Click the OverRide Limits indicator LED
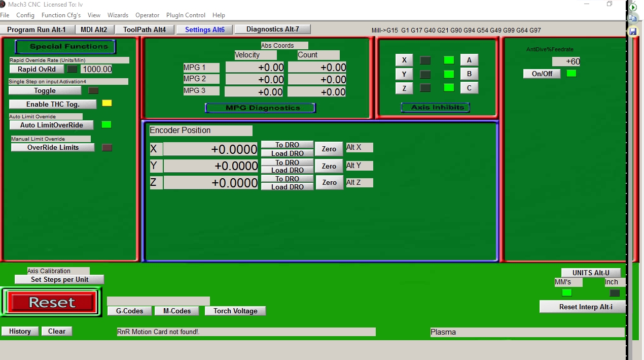 [x=107, y=148]
